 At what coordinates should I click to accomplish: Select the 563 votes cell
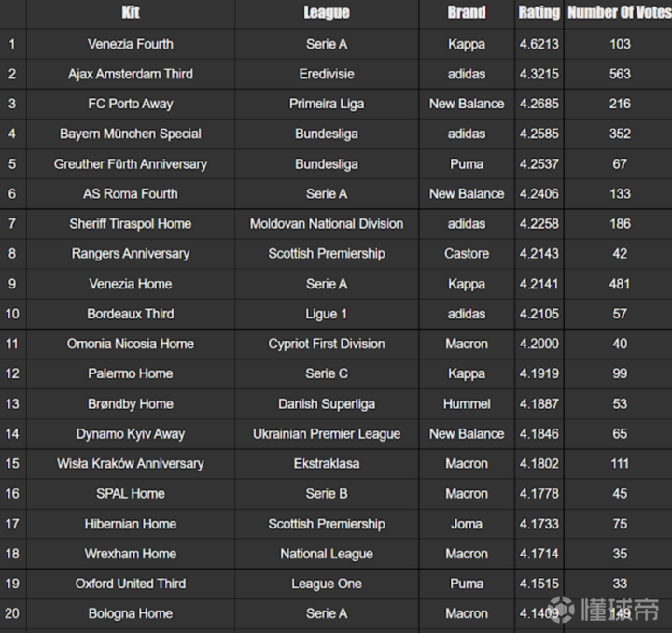[x=619, y=74]
